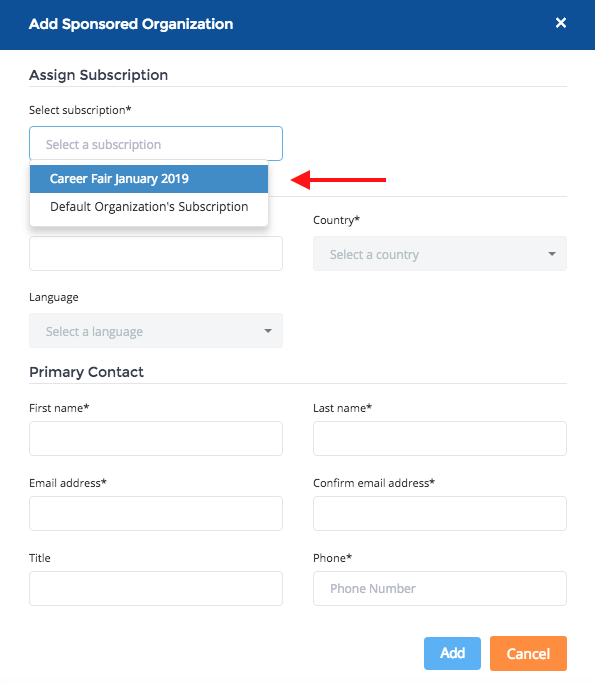
Task: Click the Add Sponsored Organization title
Action: tap(131, 24)
